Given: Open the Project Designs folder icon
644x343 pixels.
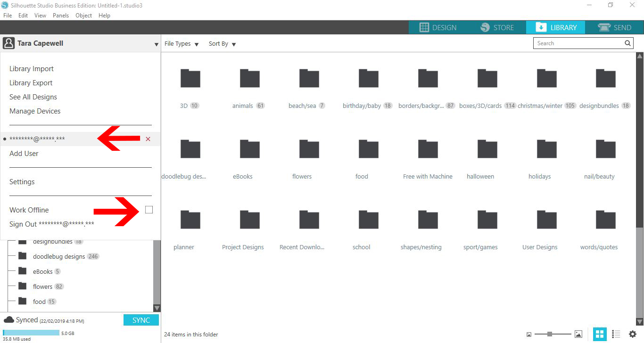Looking at the screenshot, I should [x=250, y=220].
